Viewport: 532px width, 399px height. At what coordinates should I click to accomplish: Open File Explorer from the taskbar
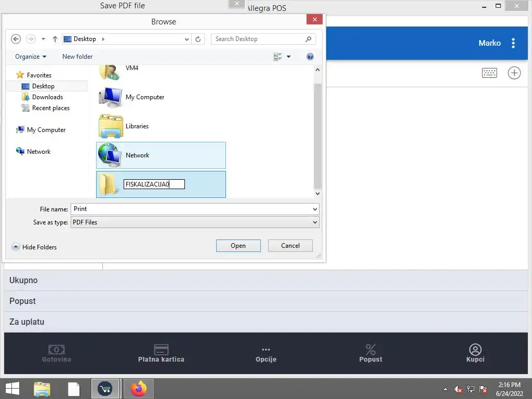pyautogui.click(x=42, y=389)
